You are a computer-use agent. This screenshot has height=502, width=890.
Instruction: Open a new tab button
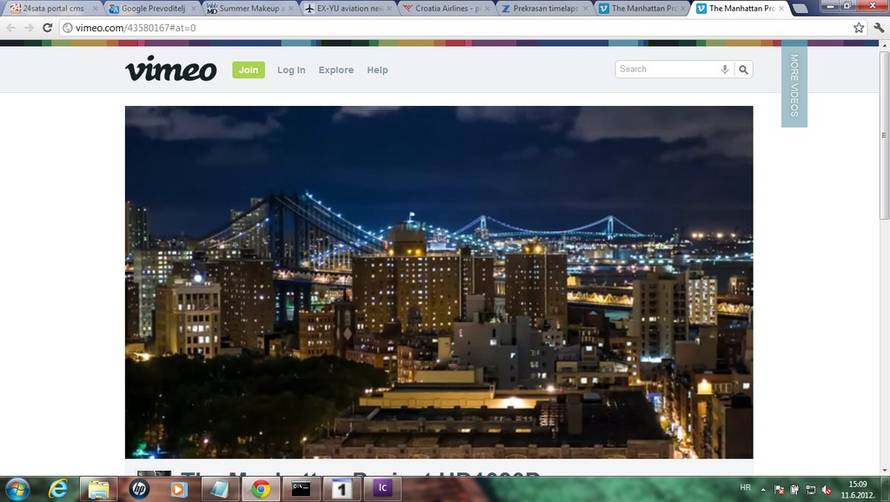(x=800, y=9)
